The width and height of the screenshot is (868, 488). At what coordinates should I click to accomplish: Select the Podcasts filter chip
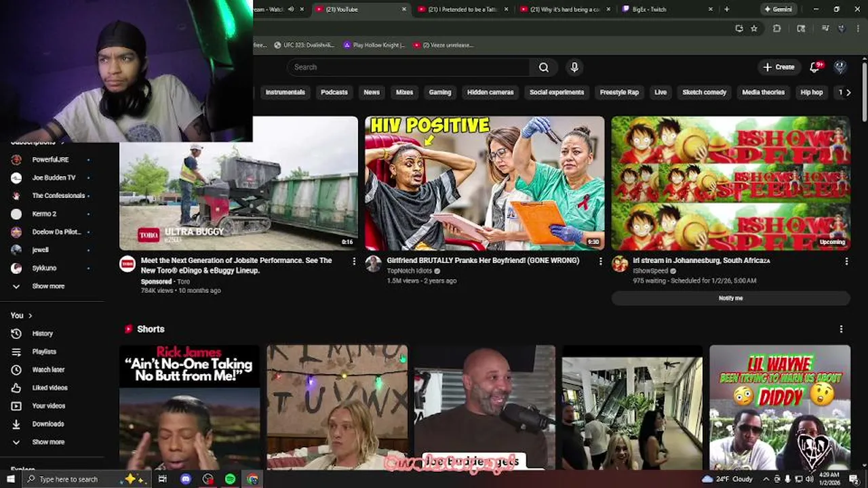[334, 92]
